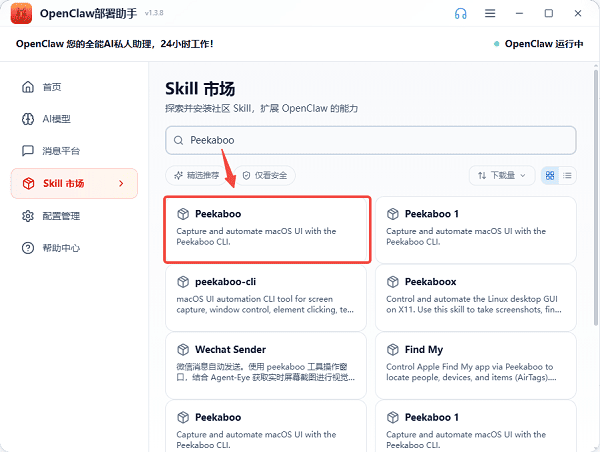600x452 pixels.
Task: Toggle the 精选推荐 filter
Action: [x=196, y=175]
